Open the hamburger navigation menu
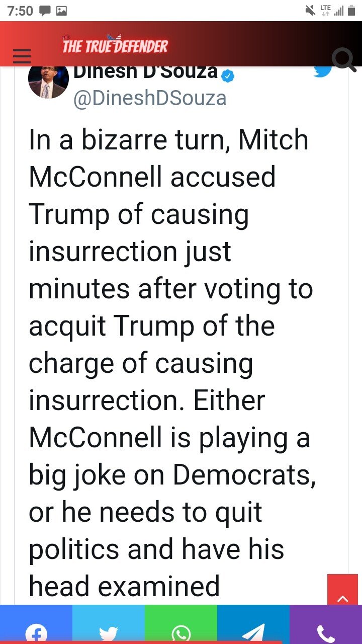 (x=22, y=56)
